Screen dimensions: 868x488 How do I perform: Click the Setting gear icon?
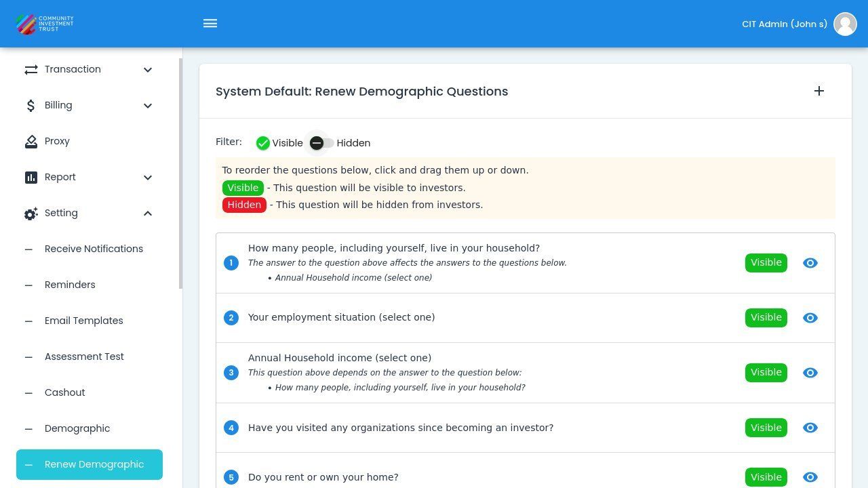tap(30, 213)
